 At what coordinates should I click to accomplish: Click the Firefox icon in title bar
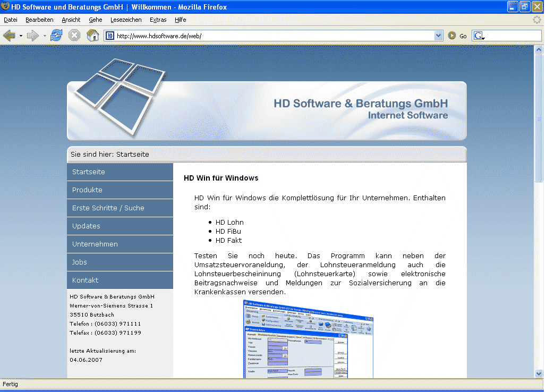5,6
